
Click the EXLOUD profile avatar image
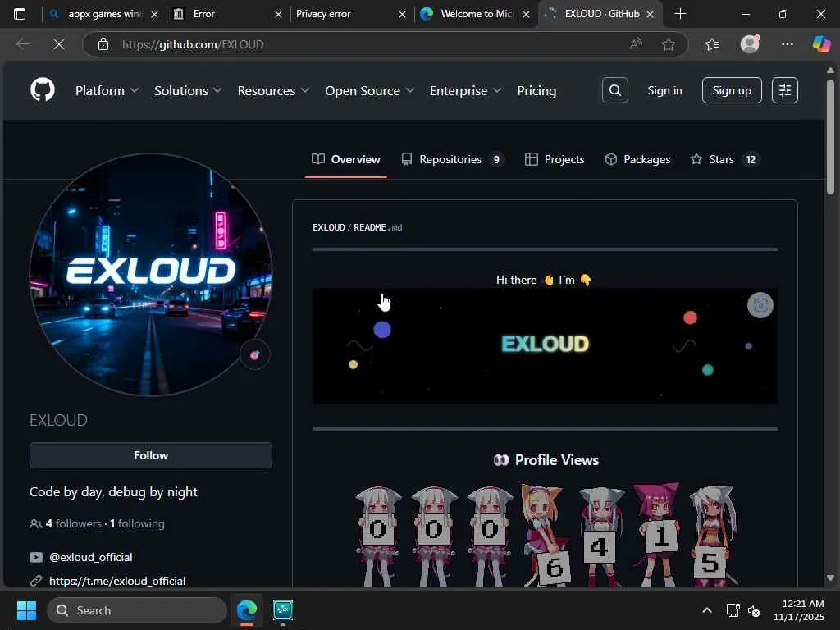tap(151, 275)
